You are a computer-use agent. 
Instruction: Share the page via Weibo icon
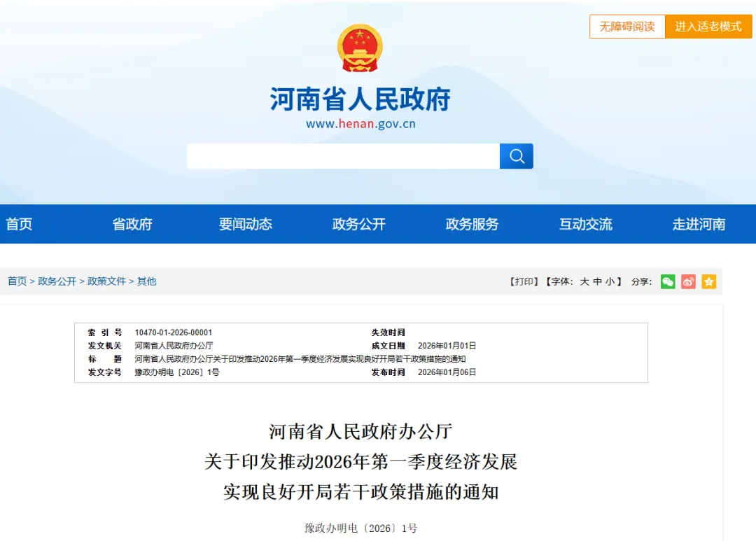pyautogui.click(x=688, y=281)
